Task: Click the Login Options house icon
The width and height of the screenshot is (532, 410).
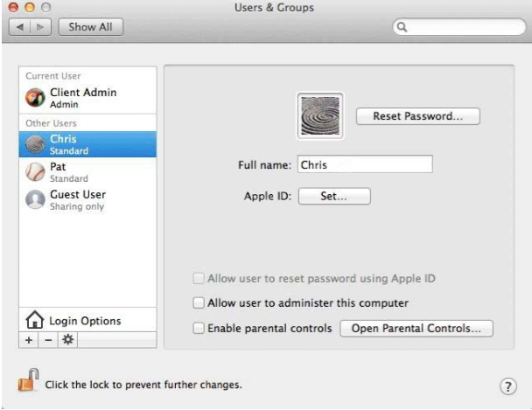Action: click(x=33, y=321)
